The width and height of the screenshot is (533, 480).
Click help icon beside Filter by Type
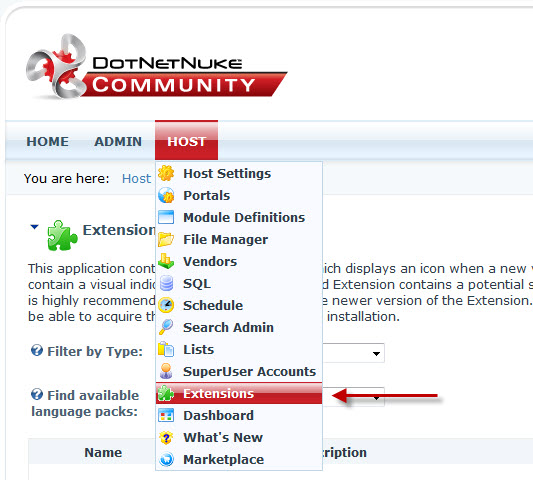[37, 350]
